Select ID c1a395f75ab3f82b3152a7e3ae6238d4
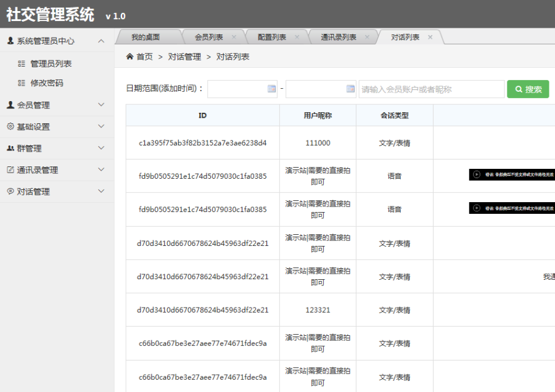Viewport: 555px width, 392px height. pos(202,143)
